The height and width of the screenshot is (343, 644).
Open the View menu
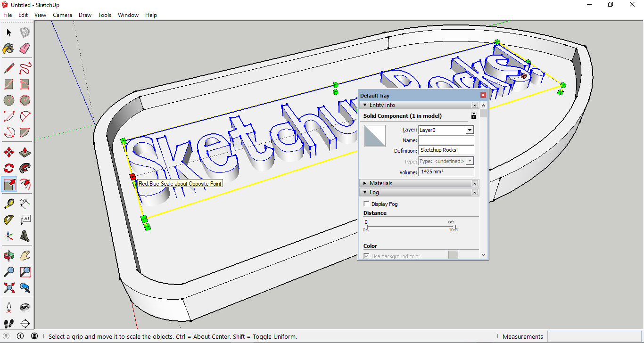[40, 15]
